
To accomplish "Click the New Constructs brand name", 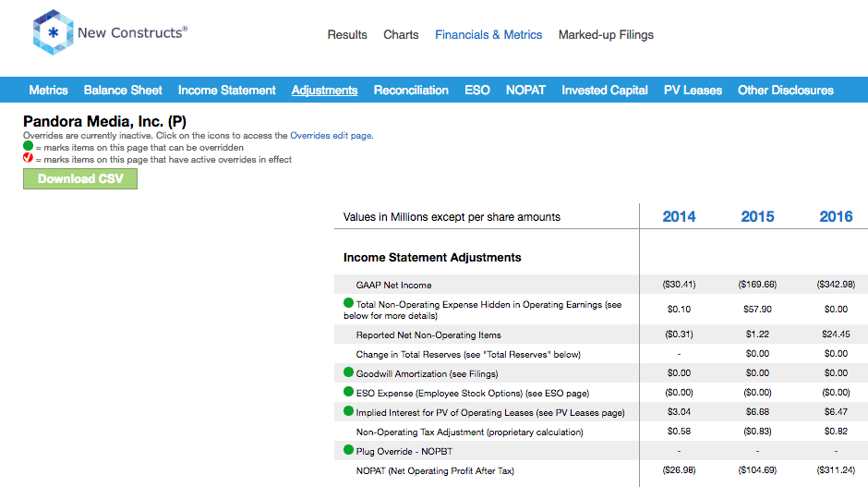I will coord(132,32).
